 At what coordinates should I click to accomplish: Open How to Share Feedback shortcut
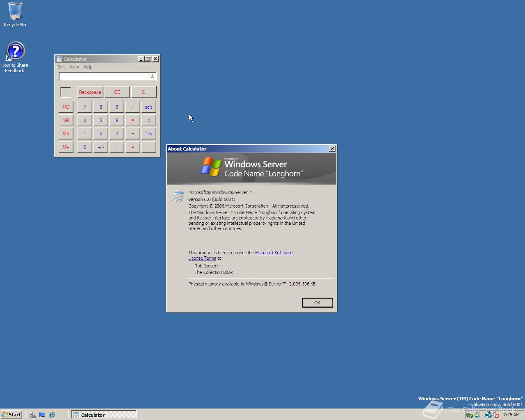click(15, 57)
